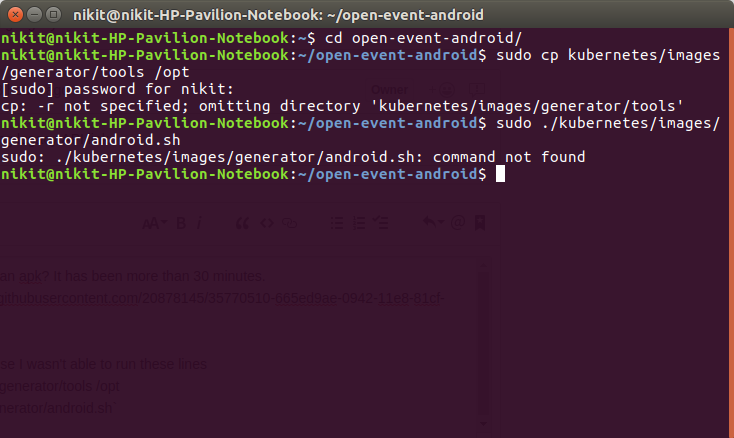Close the terminal window
Image resolution: width=734 pixels, height=438 pixels.
tap(15, 15)
